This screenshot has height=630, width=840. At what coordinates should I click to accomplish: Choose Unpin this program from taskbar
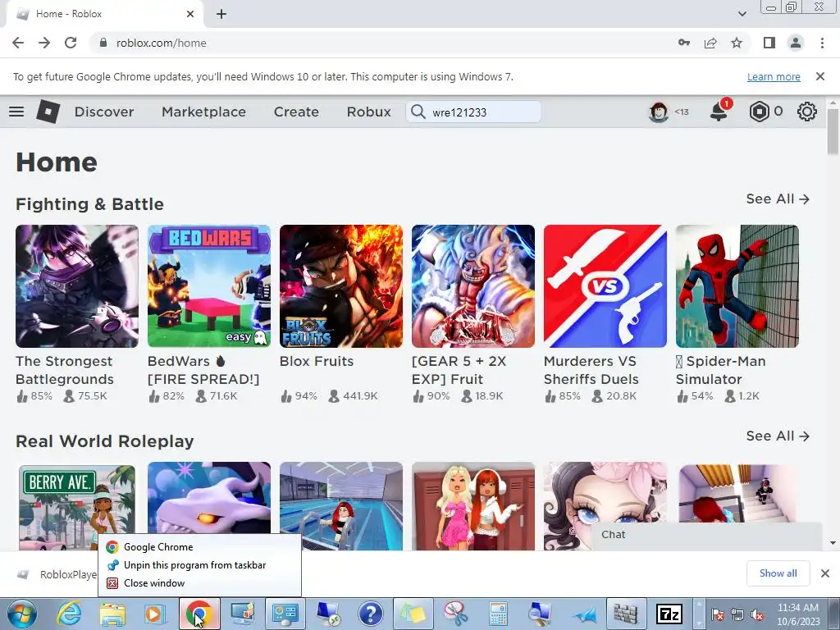point(199,565)
